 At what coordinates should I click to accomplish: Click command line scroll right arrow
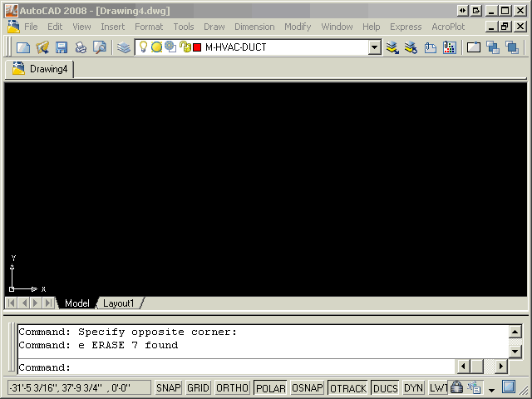coord(501,367)
